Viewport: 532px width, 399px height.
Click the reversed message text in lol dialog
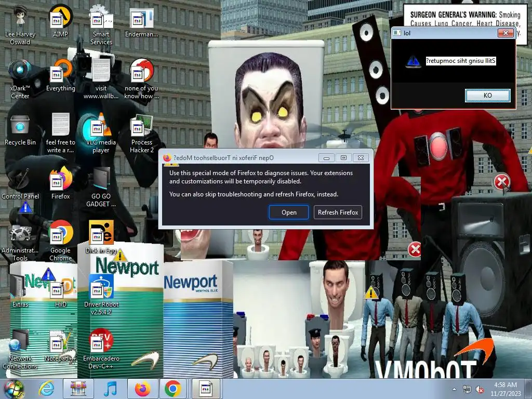(x=461, y=61)
